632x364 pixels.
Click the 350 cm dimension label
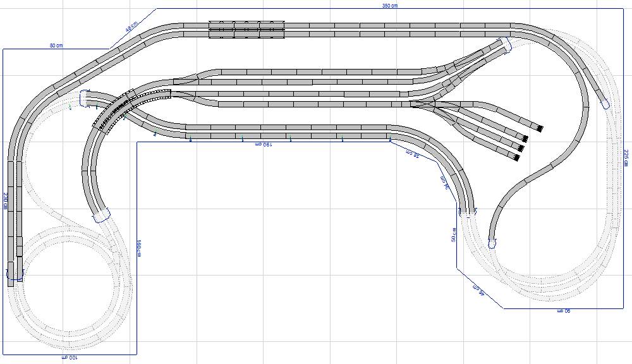coord(389,6)
